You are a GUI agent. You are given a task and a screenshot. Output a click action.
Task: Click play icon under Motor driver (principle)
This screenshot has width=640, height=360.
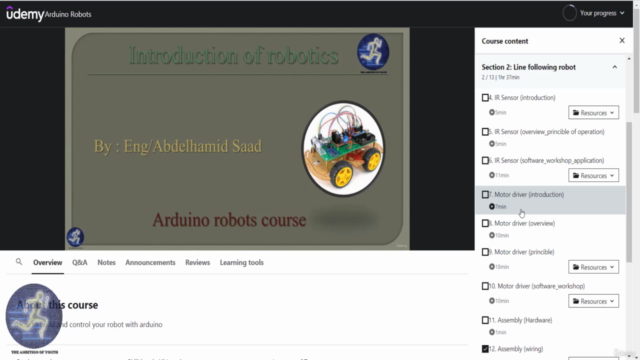[491, 267]
